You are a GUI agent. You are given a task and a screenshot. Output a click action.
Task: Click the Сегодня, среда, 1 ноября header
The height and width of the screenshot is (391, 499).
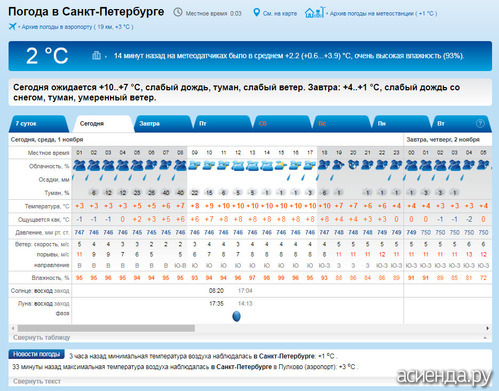[47, 140]
